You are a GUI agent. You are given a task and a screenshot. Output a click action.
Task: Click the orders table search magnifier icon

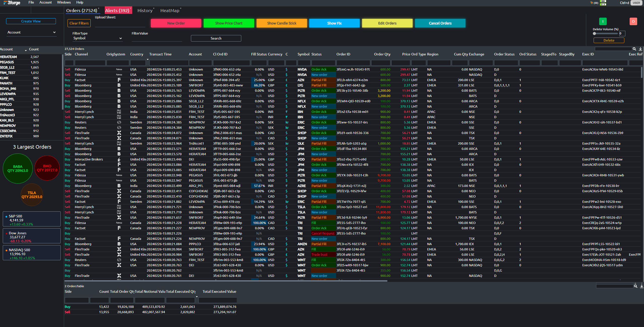634,49
